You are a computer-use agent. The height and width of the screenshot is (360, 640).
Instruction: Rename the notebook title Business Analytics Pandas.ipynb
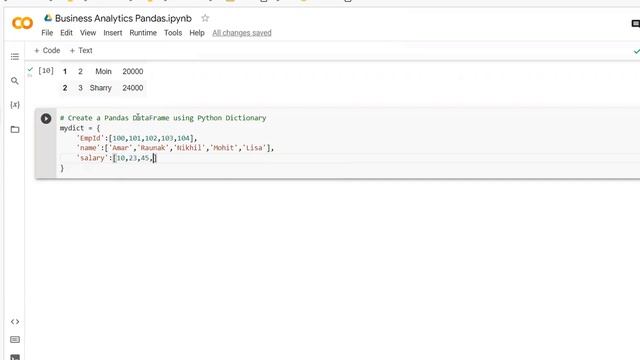coord(123,18)
